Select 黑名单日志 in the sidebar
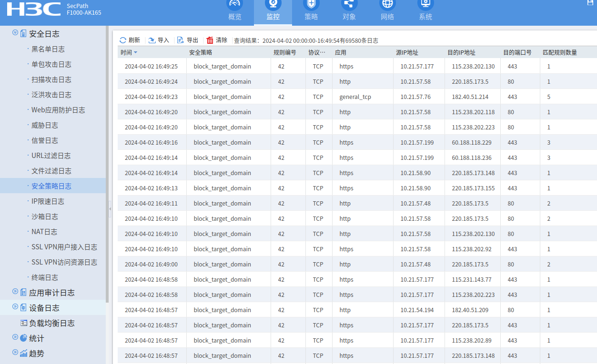 click(48, 49)
